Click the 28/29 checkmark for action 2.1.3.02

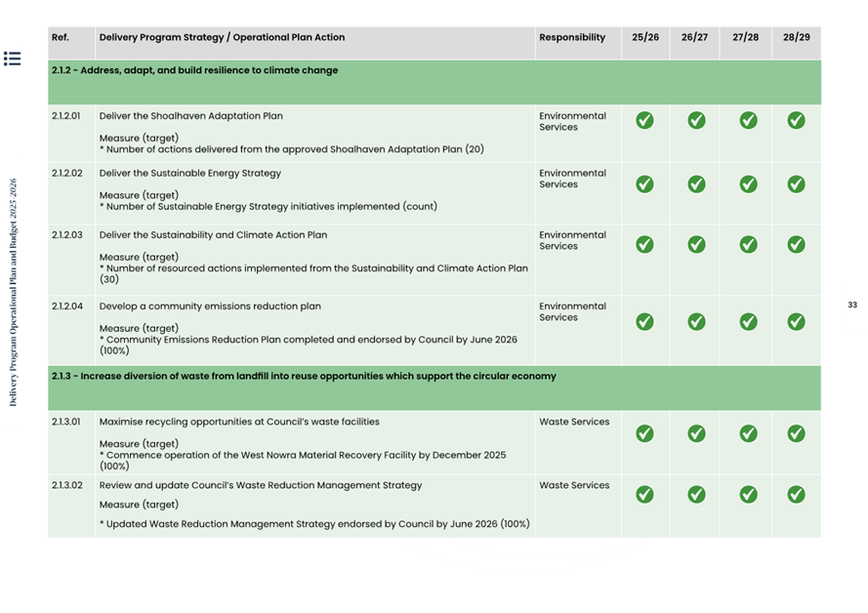point(796,495)
